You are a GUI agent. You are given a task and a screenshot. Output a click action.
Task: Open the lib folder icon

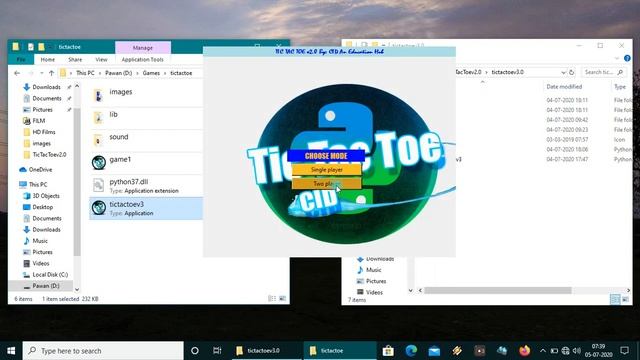pos(98,118)
